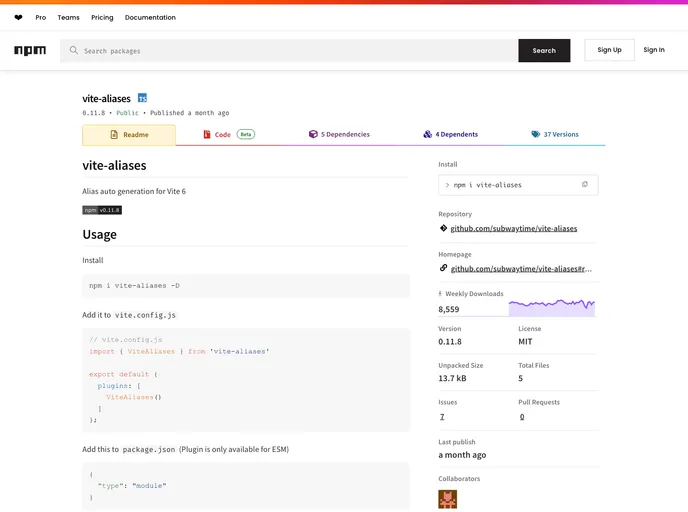The image size is (688, 512).
Task: Click the Usage heading
Action: coord(100,234)
